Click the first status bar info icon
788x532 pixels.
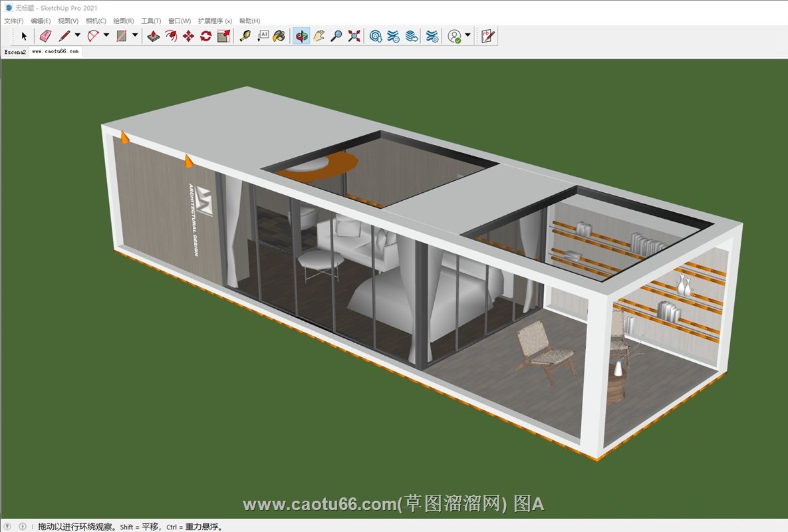pos(8,526)
